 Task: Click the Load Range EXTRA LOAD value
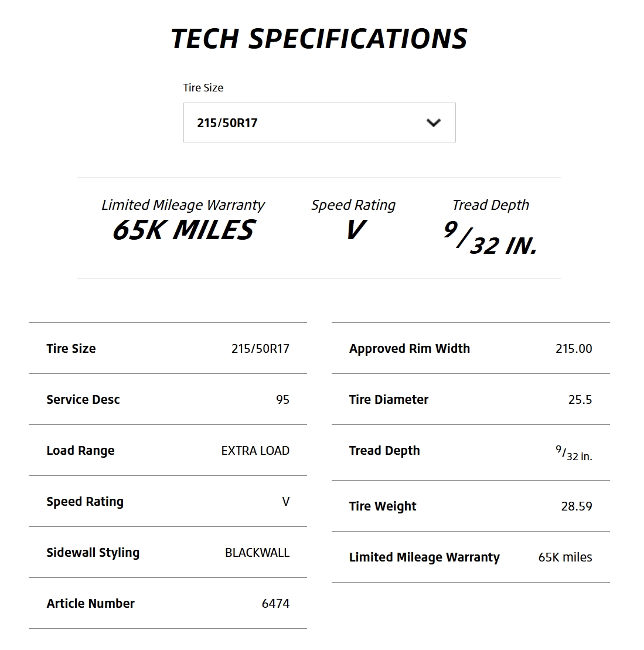pos(255,451)
